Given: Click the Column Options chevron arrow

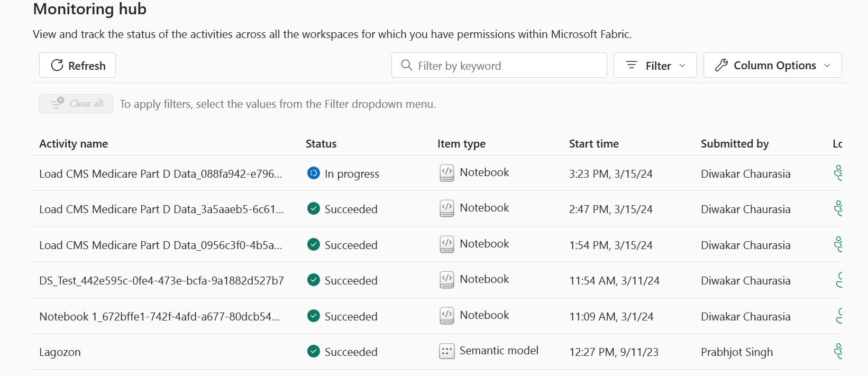Looking at the screenshot, I should [x=827, y=66].
